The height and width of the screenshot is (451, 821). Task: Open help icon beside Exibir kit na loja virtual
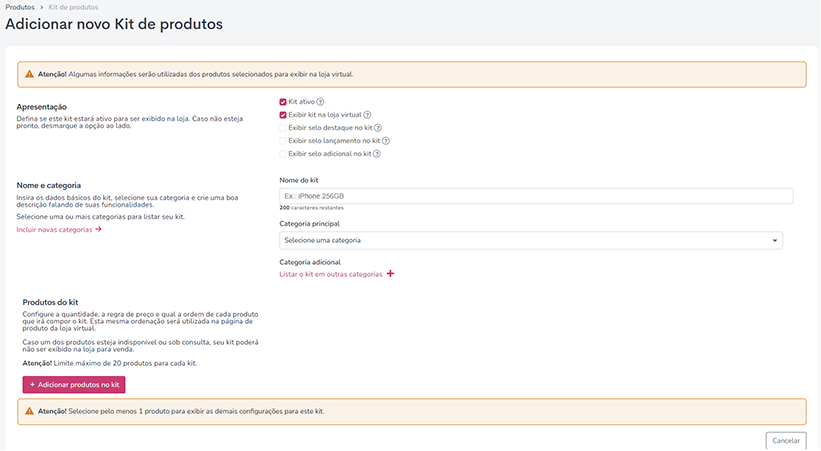click(368, 115)
